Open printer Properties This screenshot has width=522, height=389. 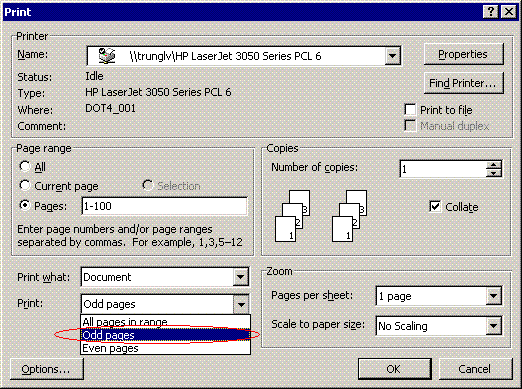tap(463, 54)
